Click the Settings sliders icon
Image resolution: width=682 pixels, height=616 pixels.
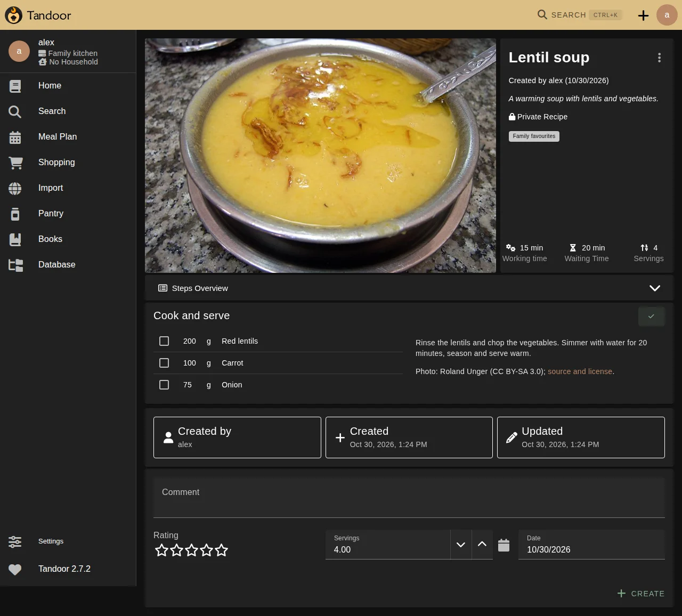[x=15, y=542]
